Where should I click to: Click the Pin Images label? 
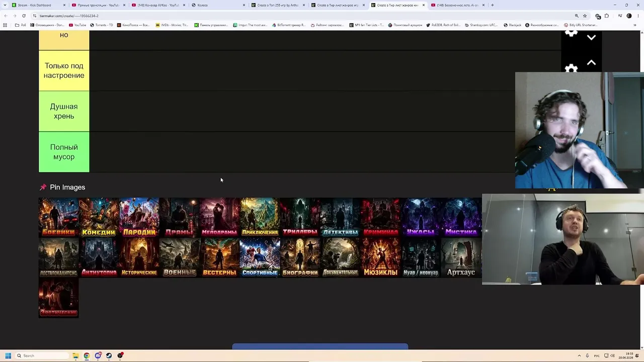(67, 187)
